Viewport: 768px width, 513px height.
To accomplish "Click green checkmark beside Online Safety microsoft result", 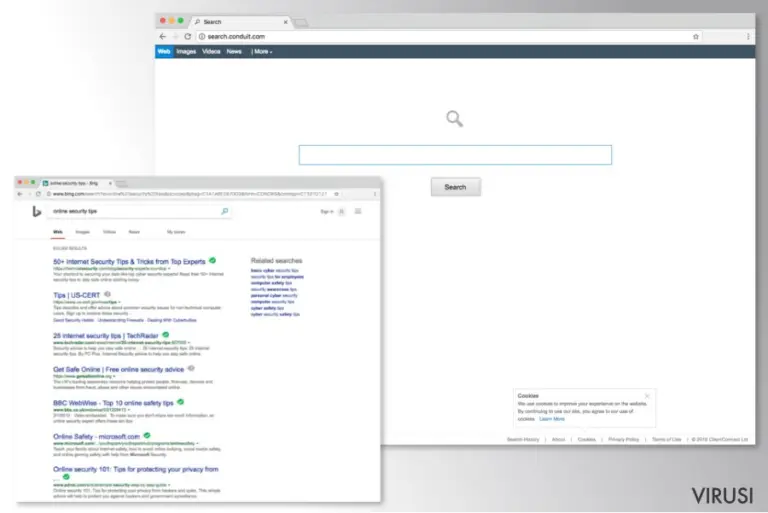I will click(147, 435).
